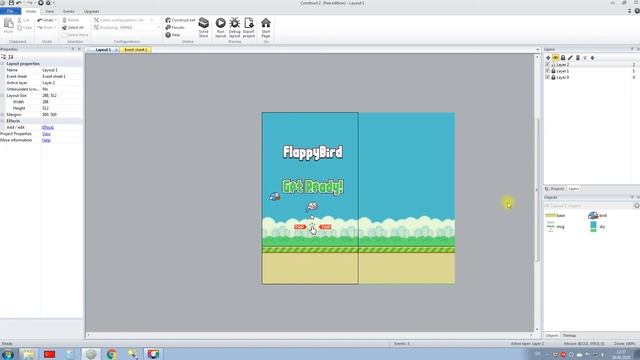640x360 pixels.
Task: Open Chrome from the taskbar
Action: tap(111, 354)
